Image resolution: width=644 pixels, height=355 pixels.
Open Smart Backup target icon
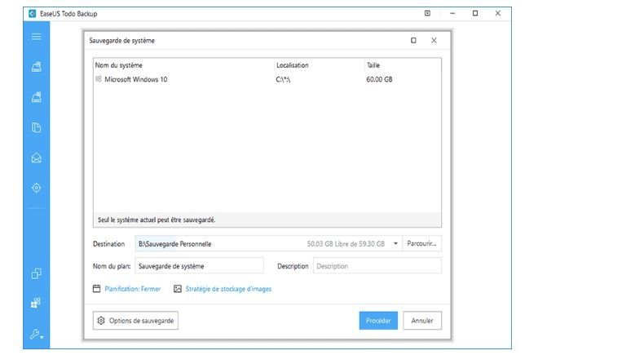coord(36,188)
